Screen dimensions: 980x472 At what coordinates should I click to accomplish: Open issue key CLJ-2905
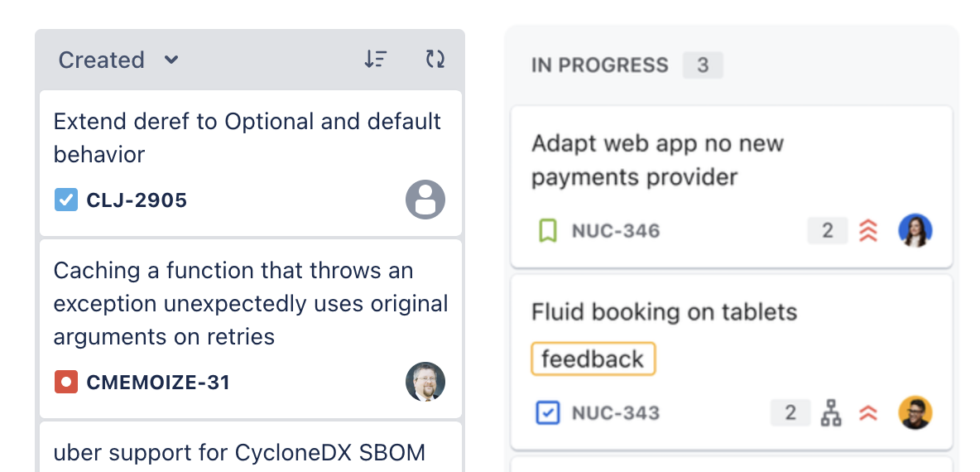[x=137, y=200]
